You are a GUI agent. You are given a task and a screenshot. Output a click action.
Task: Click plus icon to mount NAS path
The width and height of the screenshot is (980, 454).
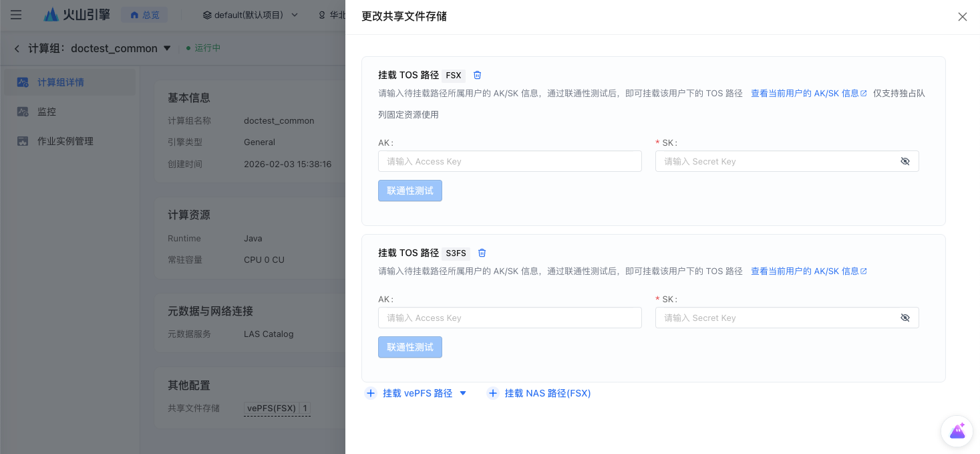pyautogui.click(x=493, y=393)
